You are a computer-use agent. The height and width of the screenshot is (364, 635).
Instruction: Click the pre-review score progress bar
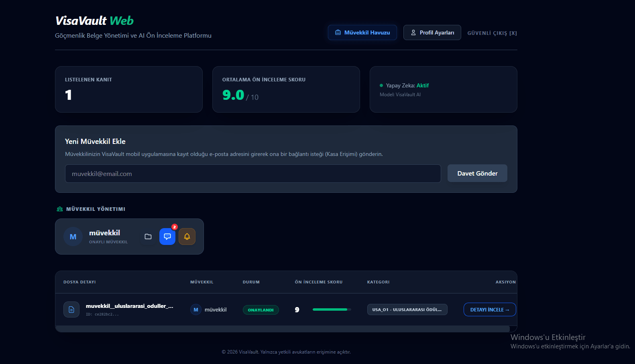coord(332,309)
